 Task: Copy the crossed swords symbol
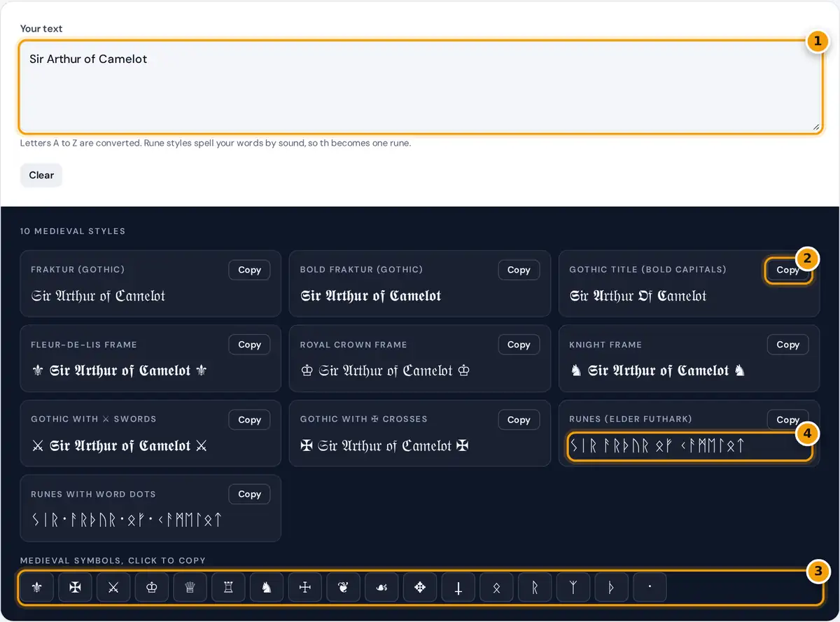(x=113, y=588)
